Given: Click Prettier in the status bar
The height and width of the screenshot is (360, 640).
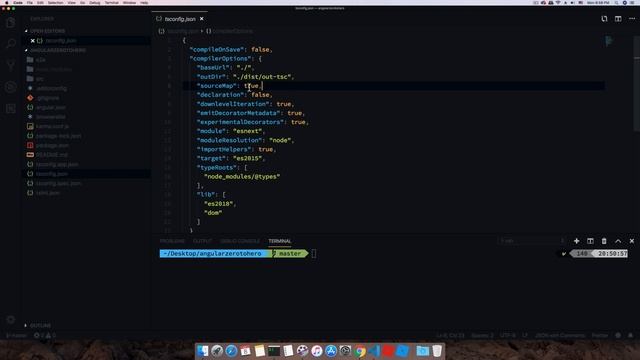Looking at the screenshot, I should pos(600,336).
